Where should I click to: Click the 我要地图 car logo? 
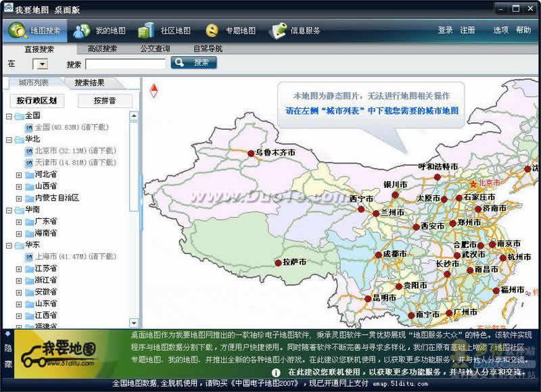[x=59, y=353]
